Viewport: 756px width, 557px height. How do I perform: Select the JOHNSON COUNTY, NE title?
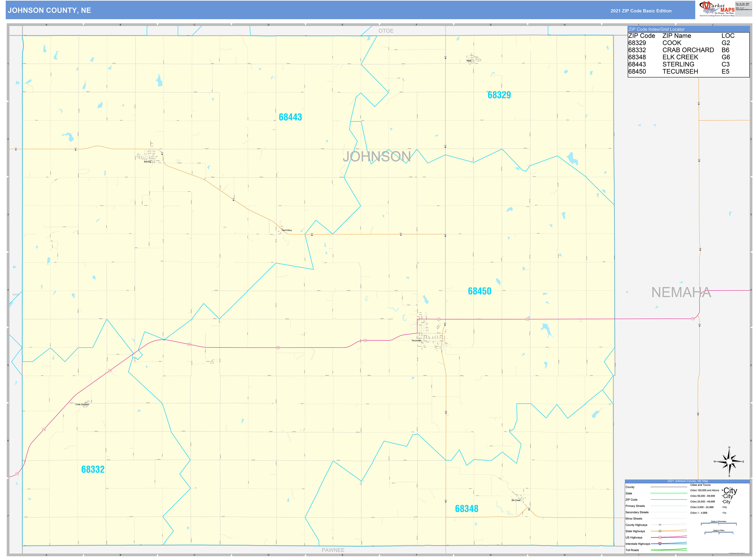(x=49, y=10)
